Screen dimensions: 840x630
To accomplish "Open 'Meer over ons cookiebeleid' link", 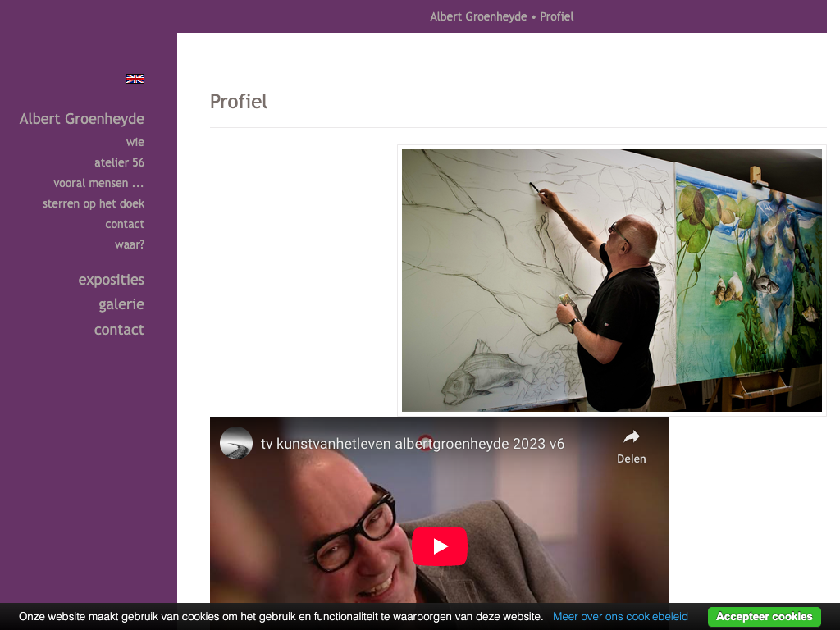I will click(x=620, y=617).
